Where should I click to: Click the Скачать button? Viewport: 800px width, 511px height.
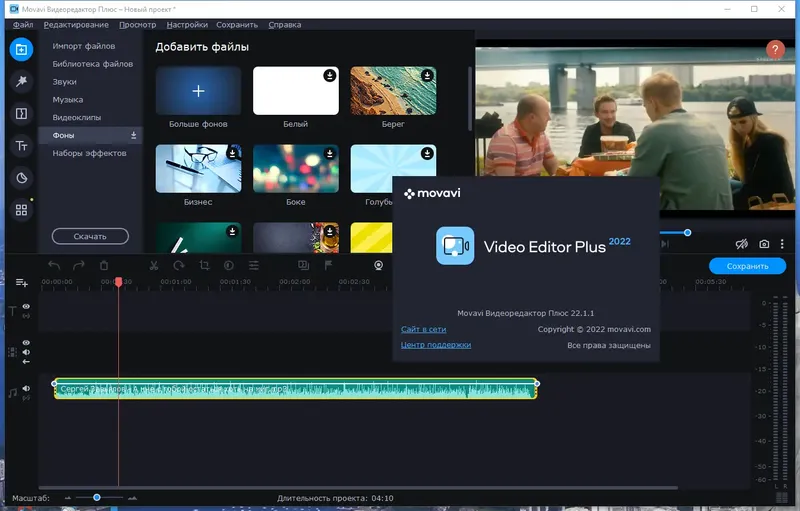pos(90,236)
